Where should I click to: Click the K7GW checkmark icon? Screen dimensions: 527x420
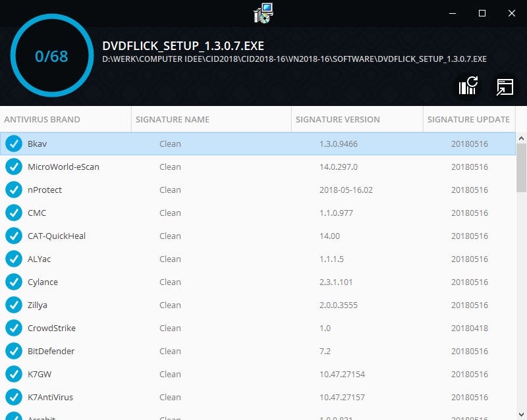pyautogui.click(x=14, y=374)
